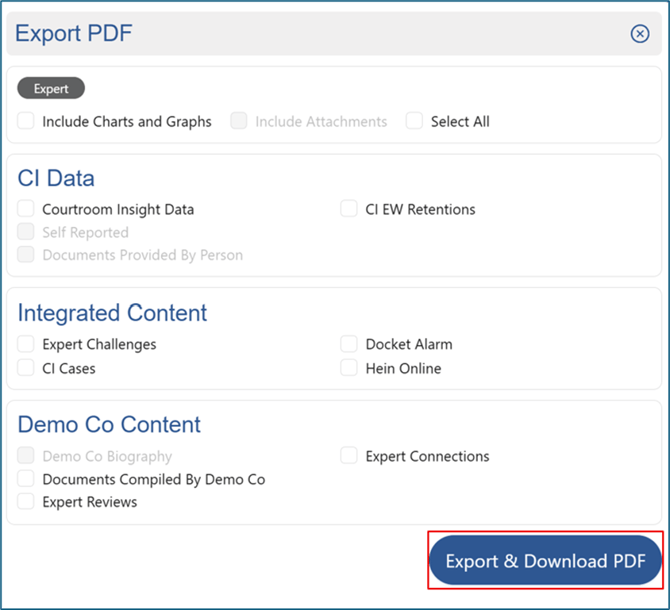Enable Include Charts and Graphs
This screenshot has height=610, width=670.
26,122
